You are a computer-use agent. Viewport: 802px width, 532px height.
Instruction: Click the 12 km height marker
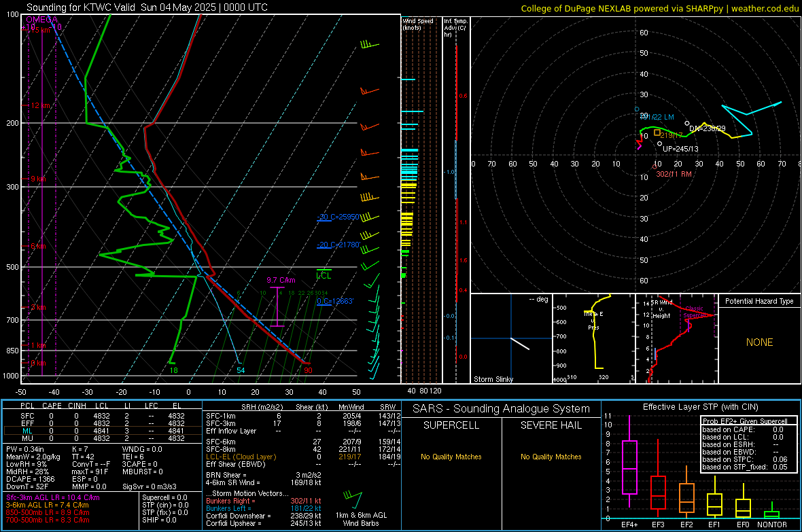[40, 105]
